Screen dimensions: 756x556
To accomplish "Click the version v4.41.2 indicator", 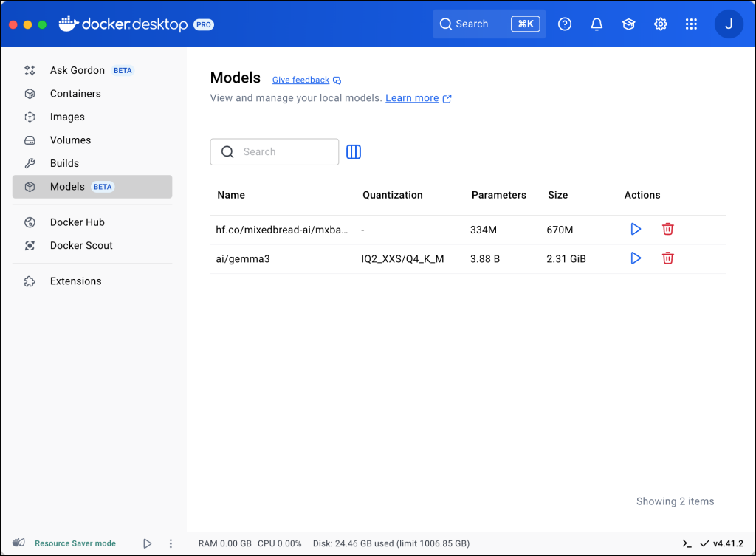I will point(722,543).
